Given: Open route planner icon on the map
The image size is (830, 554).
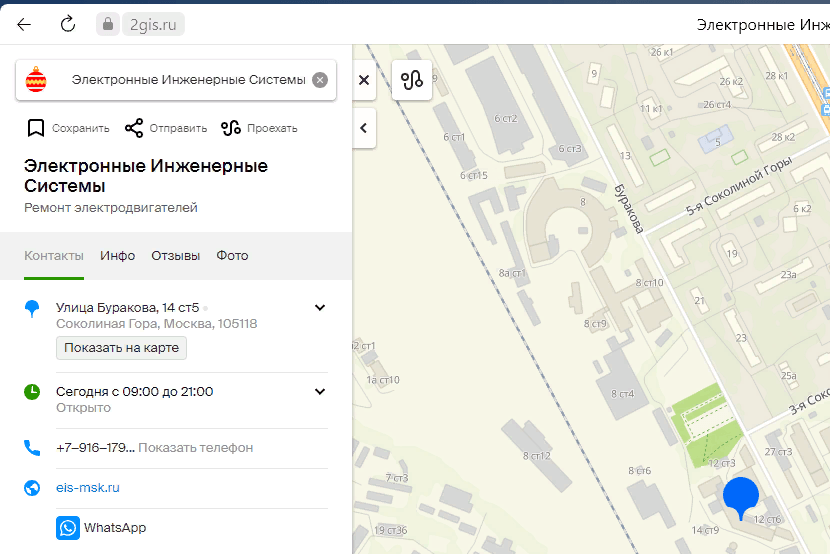Looking at the screenshot, I should 412,80.
